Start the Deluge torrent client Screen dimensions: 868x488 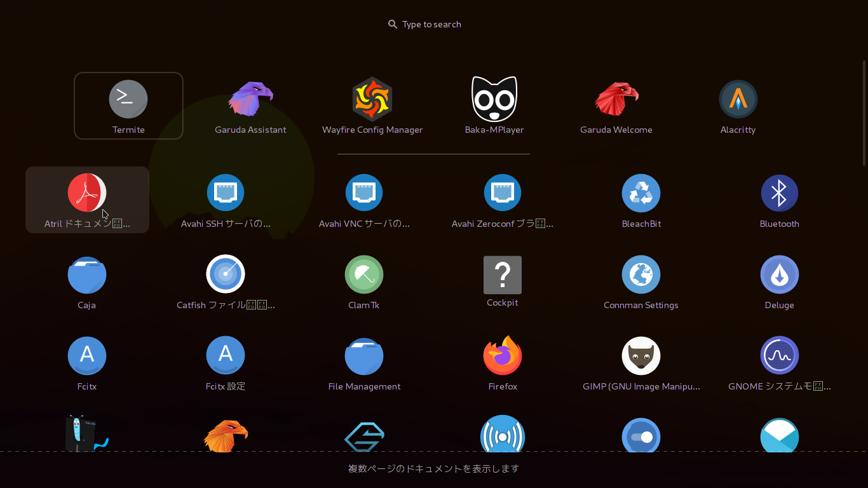[x=780, y=281]
